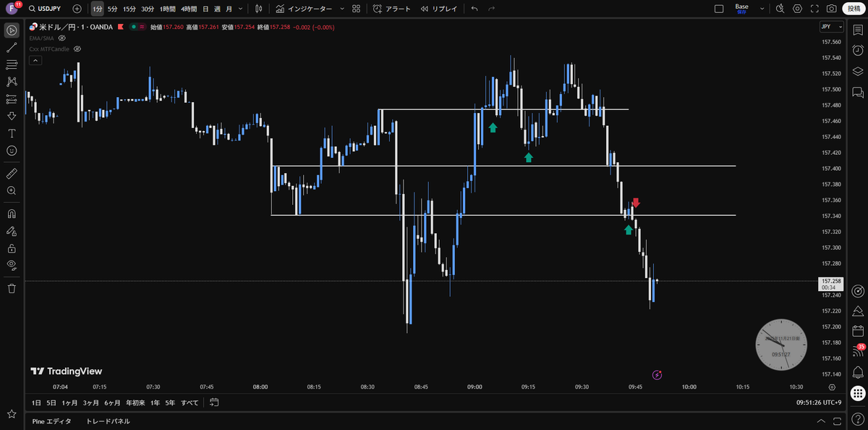Click the redo arrow

pos(492,9)
